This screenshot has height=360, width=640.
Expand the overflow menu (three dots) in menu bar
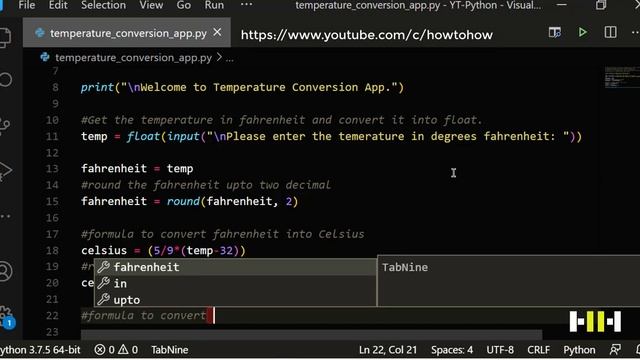coord(246,5)
